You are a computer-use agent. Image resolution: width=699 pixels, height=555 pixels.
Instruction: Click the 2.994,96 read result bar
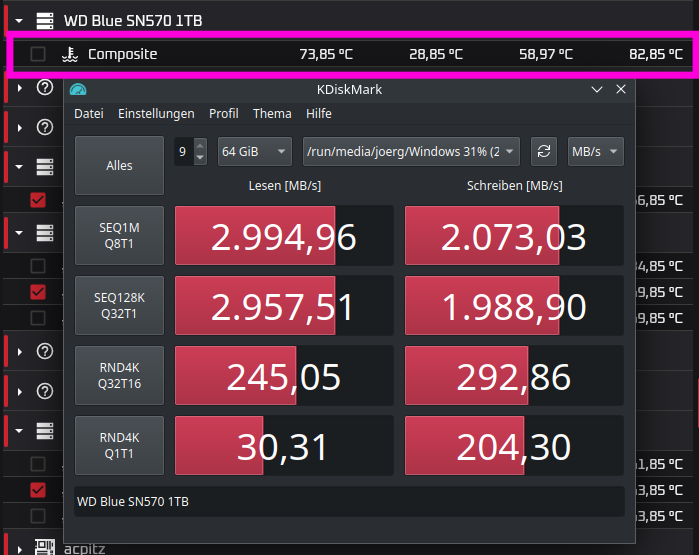(284, 235)
